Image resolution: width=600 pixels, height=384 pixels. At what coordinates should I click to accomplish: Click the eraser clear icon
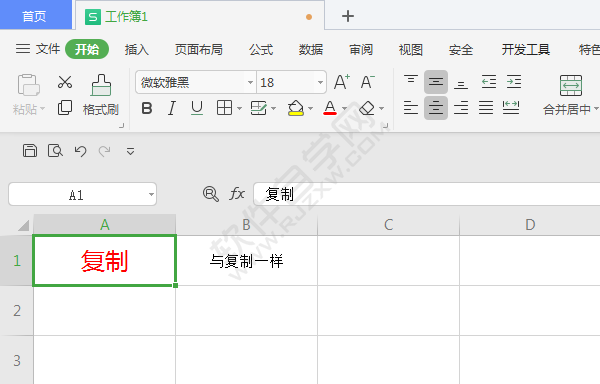coord(367,108)
